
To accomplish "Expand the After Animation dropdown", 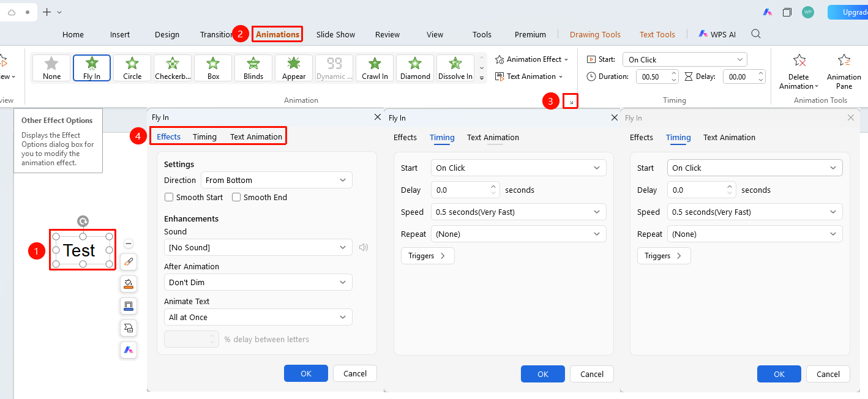I will click(x=258, y=282).
